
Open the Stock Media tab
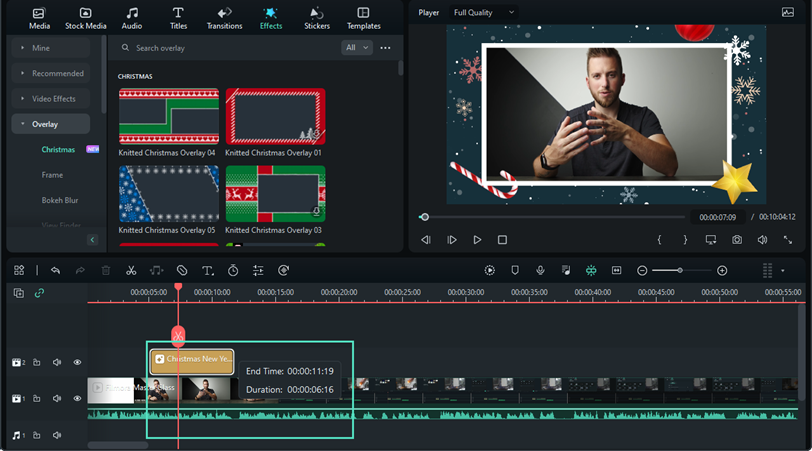(85, 19)
